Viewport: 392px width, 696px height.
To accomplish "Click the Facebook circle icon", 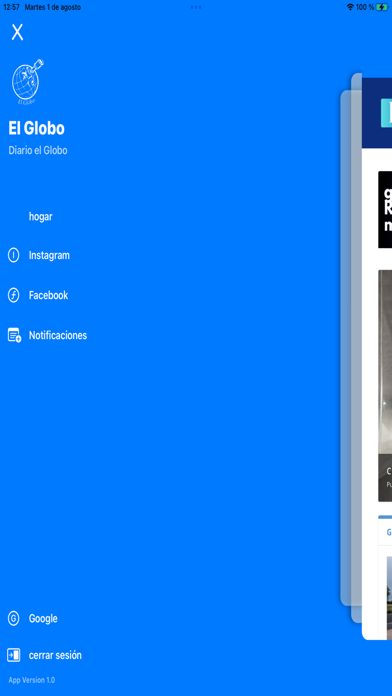I will (14, 295).
